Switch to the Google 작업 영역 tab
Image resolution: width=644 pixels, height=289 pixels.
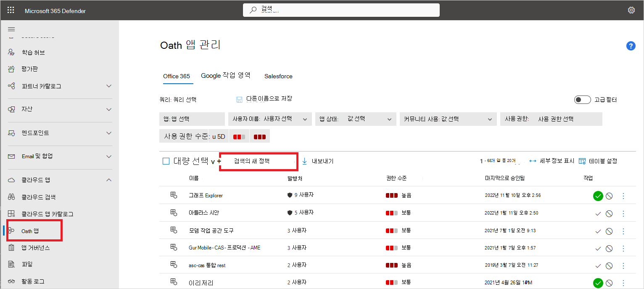(x=226, y=76)
